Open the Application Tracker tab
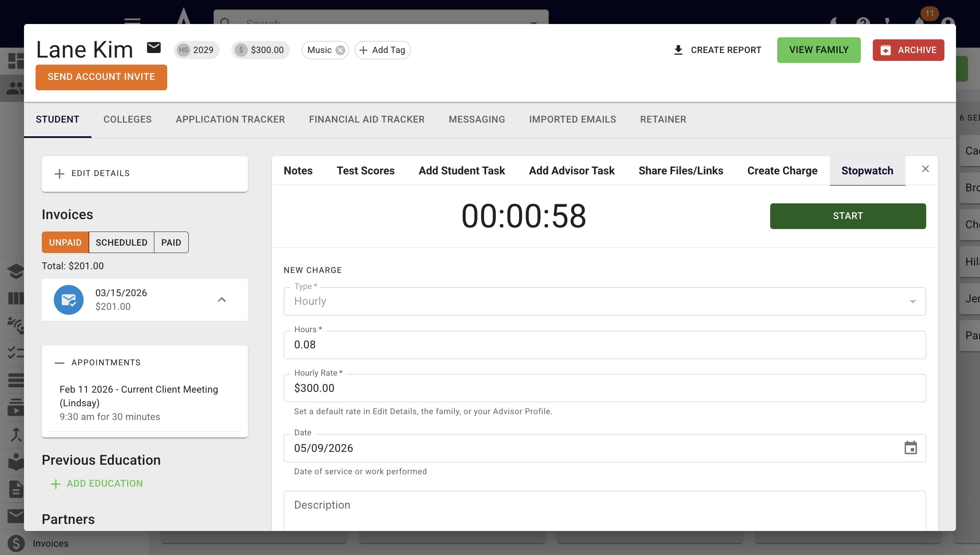 click(230, 120)
